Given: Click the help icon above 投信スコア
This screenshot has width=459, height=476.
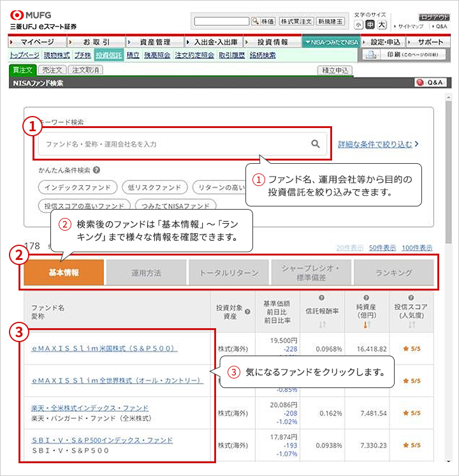Looking at the screenshot, I should point(411,298).
